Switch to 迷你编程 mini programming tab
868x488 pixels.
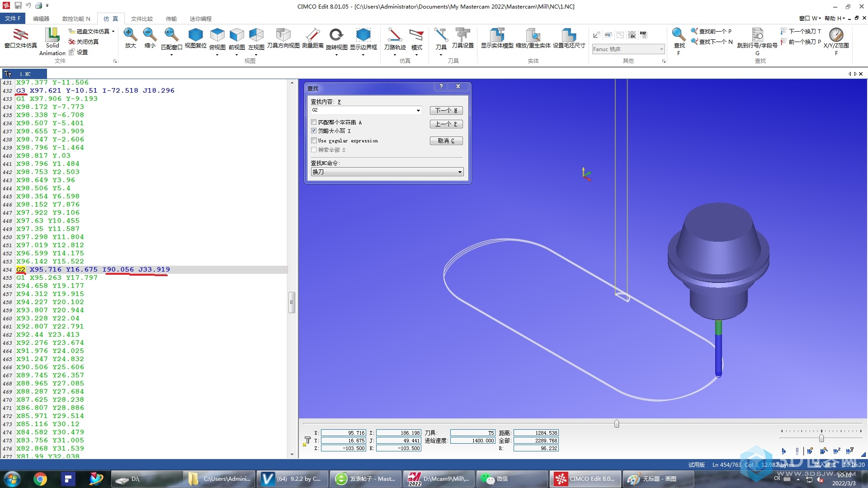(x=200, y=19)
